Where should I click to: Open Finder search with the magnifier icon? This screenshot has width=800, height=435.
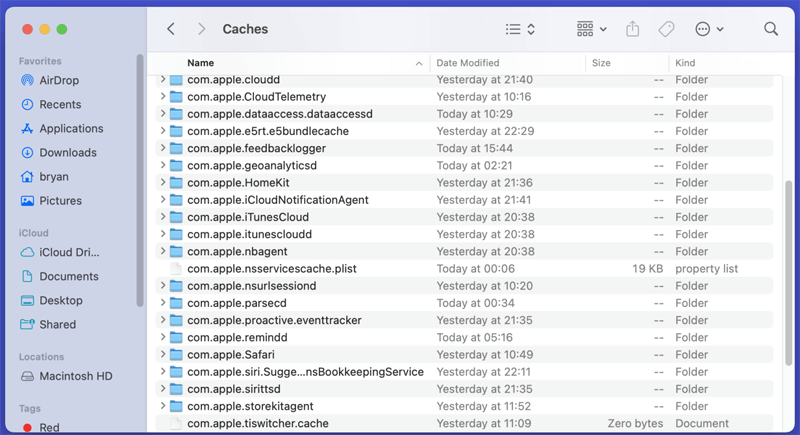click(x=771, y=29)
